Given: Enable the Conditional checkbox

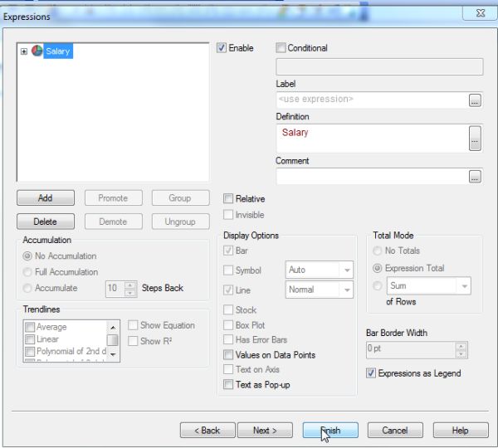Looking at the screenshot, I should click(281, 48).
